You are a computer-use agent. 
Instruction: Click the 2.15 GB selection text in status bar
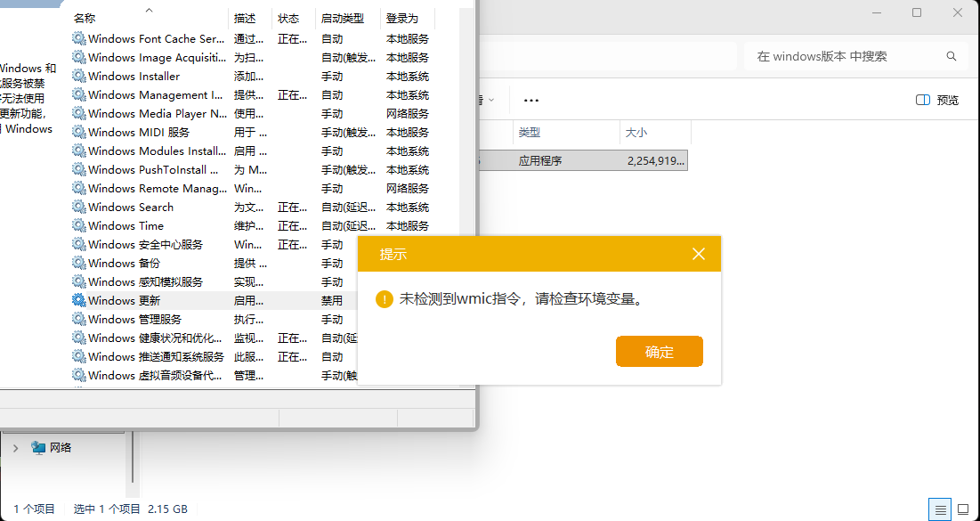tap(167, 509)
